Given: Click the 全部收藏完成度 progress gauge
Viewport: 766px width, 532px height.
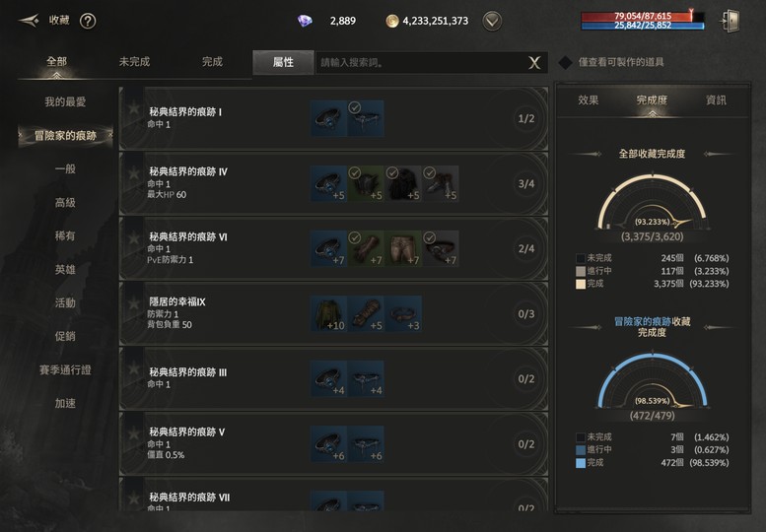Looking at the screenshot, I should coord(653,203).
